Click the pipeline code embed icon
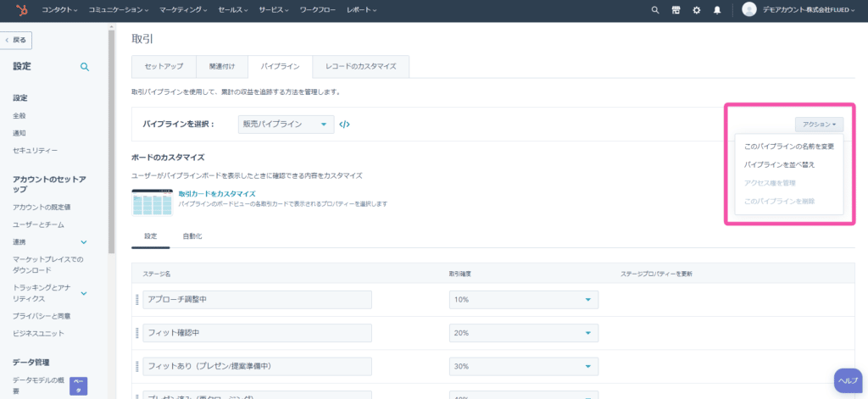Screen dimensions: 868x399 pyautogui.click(x=344, y=125)
